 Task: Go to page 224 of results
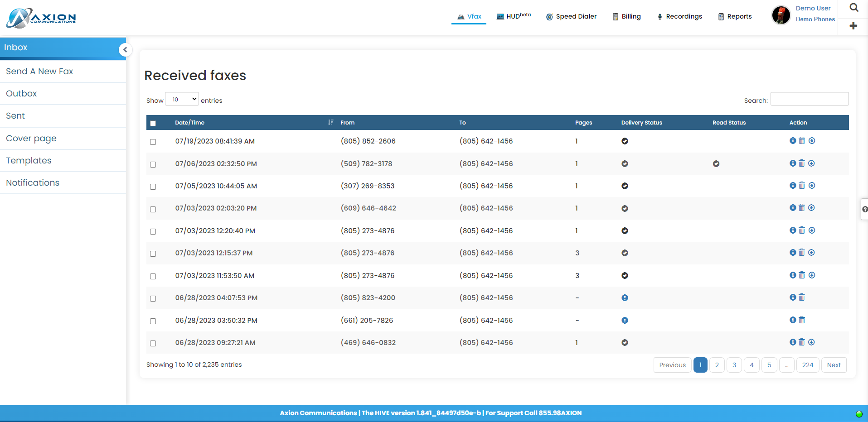tap(807, 365)
